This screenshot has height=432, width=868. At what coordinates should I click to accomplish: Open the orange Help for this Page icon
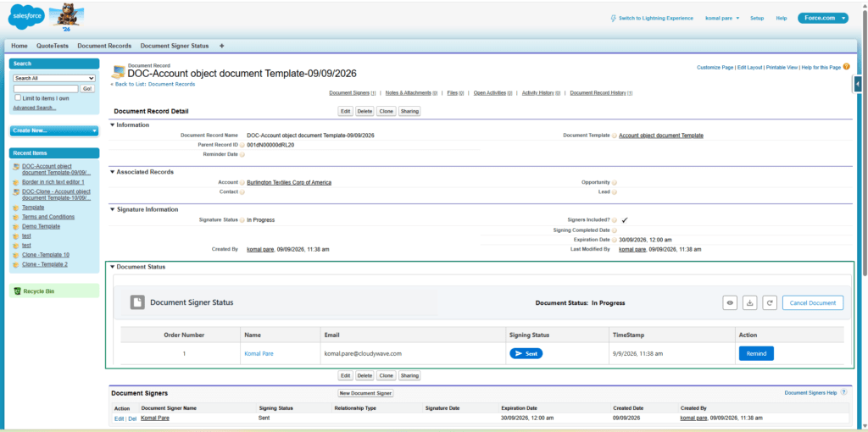tap(847, 66)
